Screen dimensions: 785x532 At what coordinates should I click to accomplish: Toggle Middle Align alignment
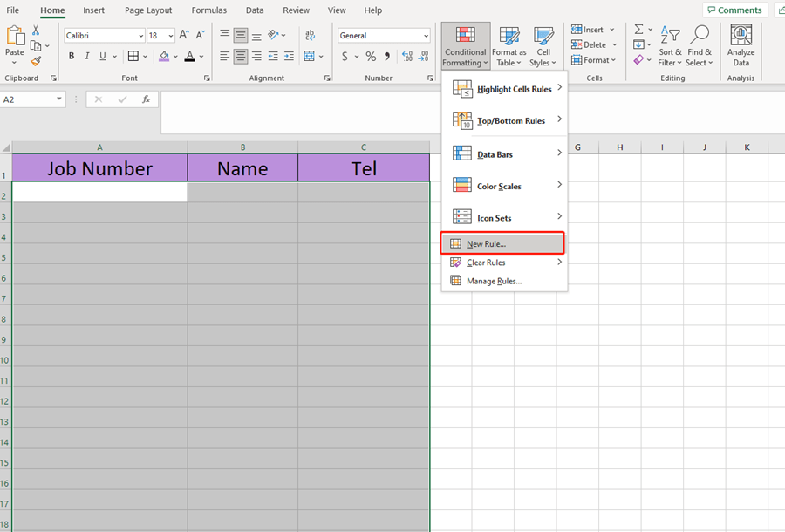pyautogui.click(x=241, y=35)
